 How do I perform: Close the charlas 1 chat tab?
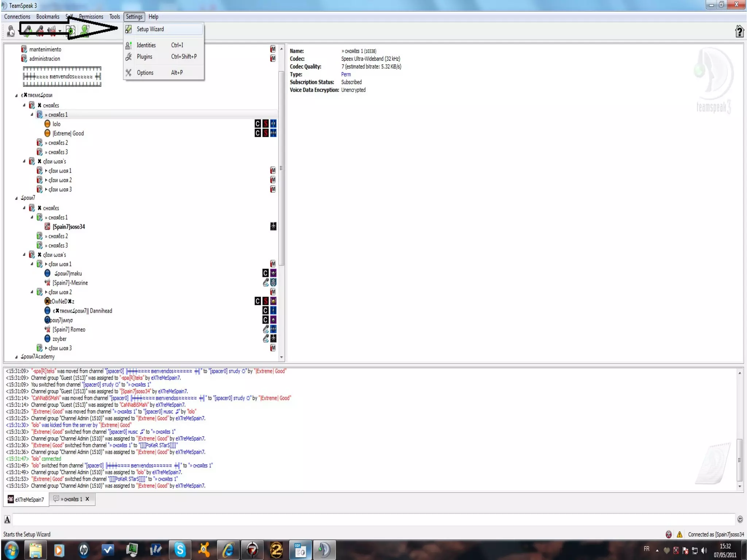point(88,499)
